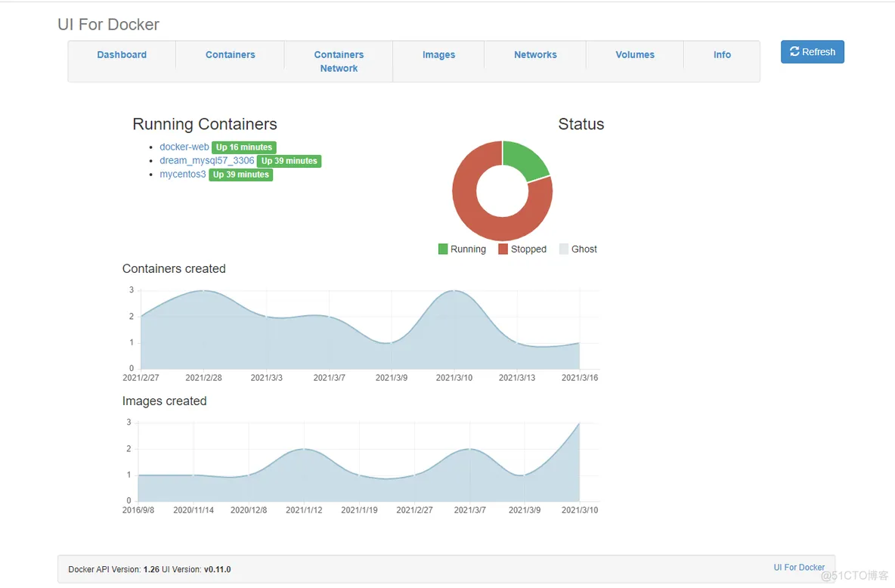Click the Running Containers heading
The image size is (895, 588).
tap(205, 124)
